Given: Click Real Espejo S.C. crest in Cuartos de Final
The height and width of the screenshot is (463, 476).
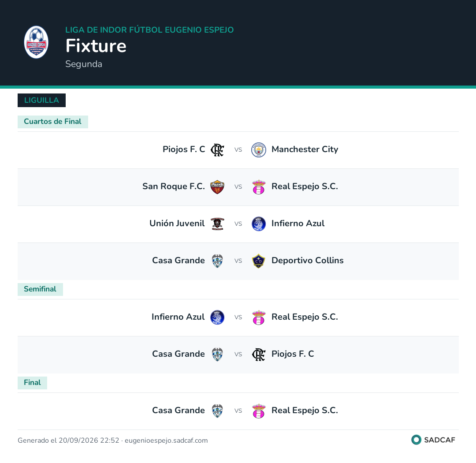Looking at the screenshot, I should [x=259, y=187].
